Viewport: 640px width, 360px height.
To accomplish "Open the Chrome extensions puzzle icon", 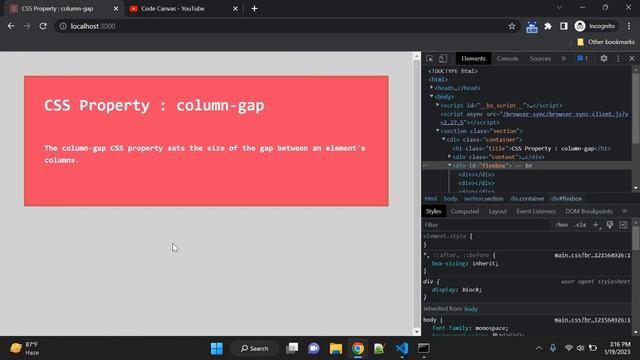I will pos(548,26).
